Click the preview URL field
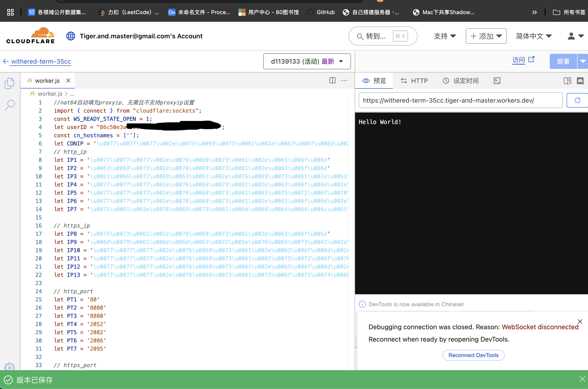This screenshot has height=389, width=588. coord(461,100)
